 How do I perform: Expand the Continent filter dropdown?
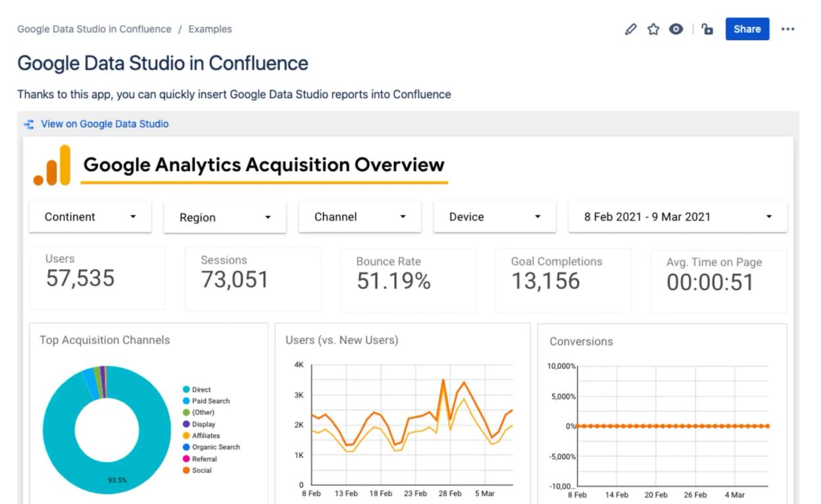pos(90,217)
